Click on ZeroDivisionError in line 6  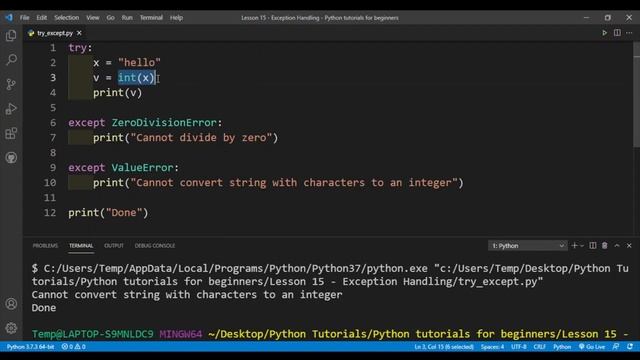click(x=164, y=122)
